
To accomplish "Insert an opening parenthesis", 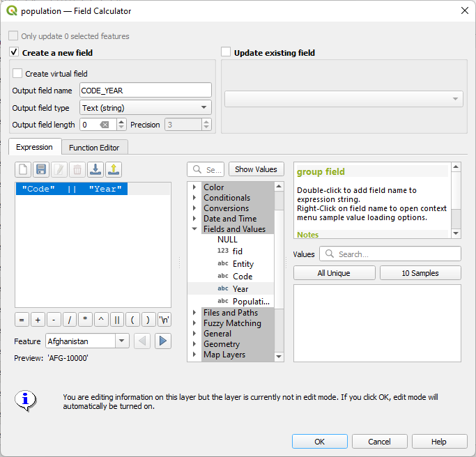I will [132, 320].
